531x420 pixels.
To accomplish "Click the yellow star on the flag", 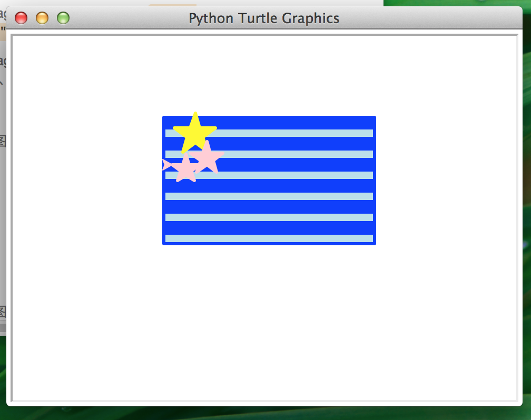I will 195,133.
